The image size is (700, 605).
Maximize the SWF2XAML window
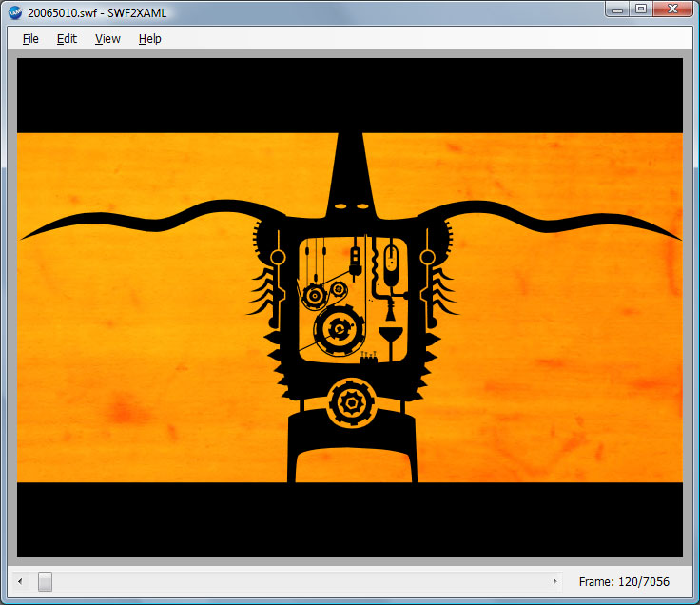(x=641, y=9)
